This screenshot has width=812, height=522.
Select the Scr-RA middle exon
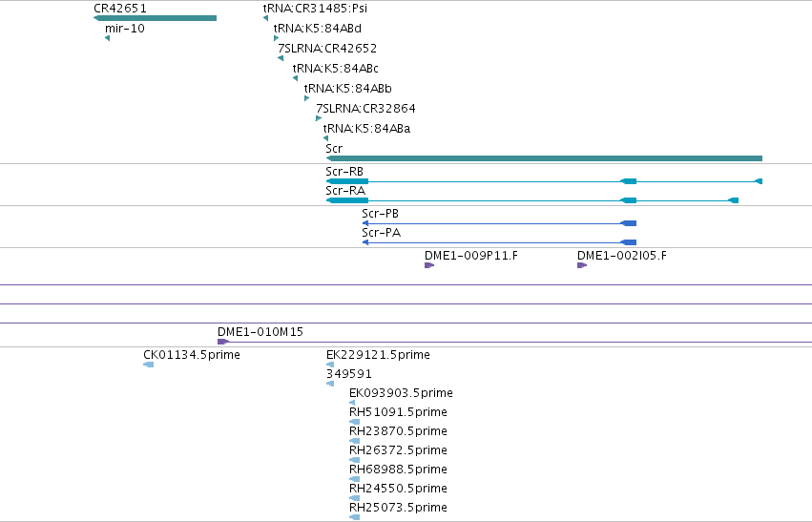coord(628,200)
